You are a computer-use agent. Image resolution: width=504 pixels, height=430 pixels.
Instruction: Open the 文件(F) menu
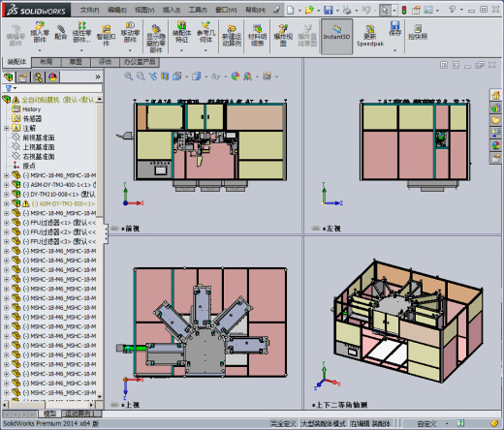tap(89, 11)
